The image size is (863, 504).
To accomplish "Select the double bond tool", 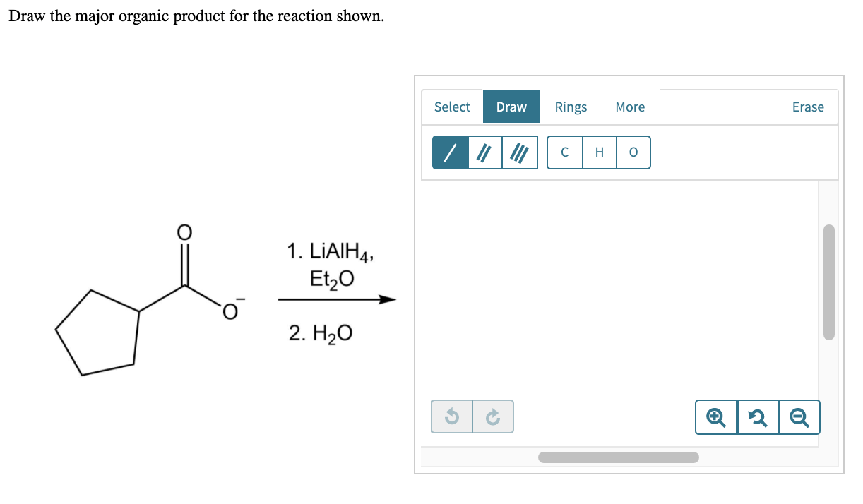I will (x=484, y=152).
